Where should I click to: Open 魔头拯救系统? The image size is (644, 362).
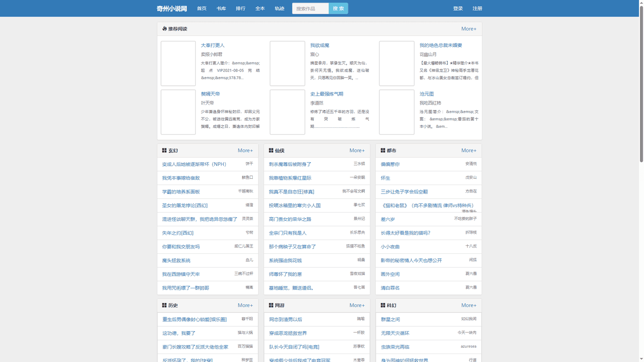[x=176, y=261]
